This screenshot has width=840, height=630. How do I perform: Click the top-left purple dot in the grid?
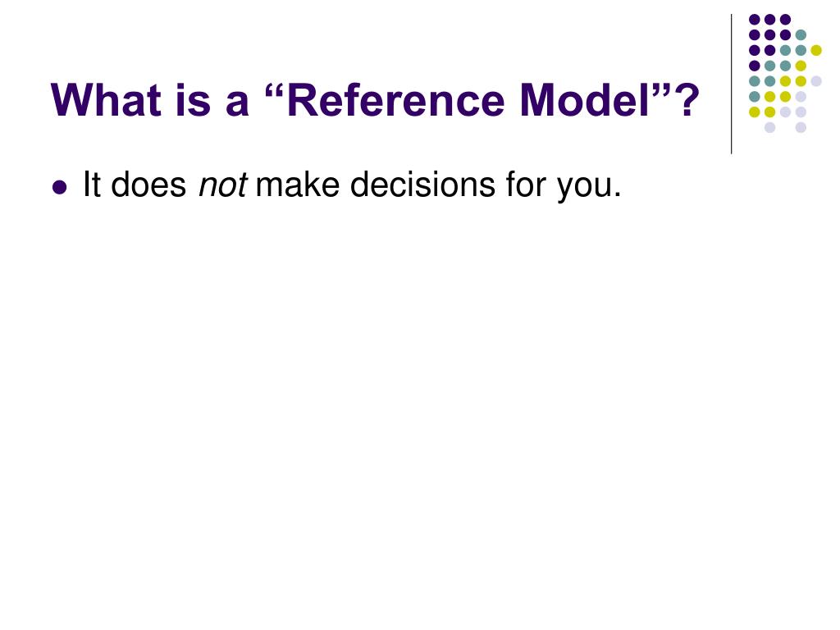[755, 20]
